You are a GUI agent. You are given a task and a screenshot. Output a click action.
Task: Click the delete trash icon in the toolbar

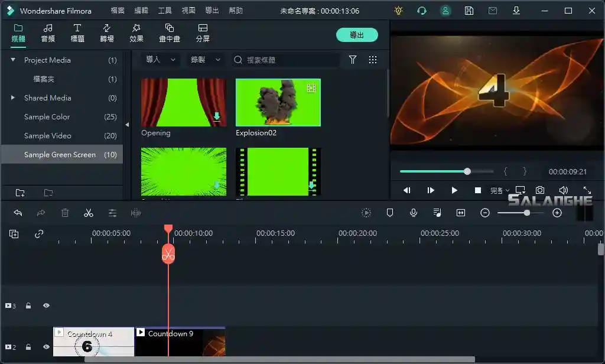click(65, 213)
